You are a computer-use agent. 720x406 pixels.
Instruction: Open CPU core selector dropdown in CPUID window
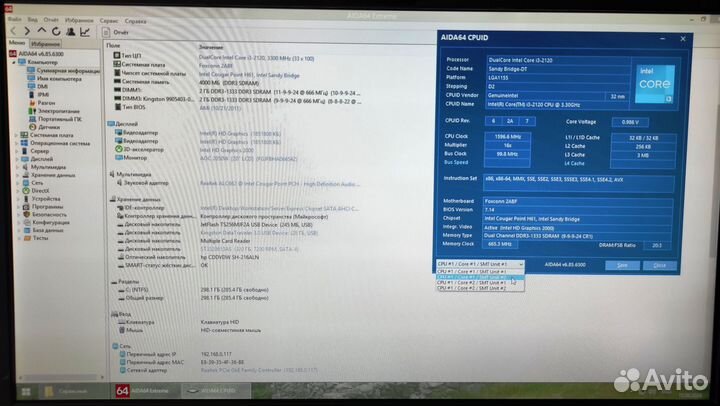point(480,264)
